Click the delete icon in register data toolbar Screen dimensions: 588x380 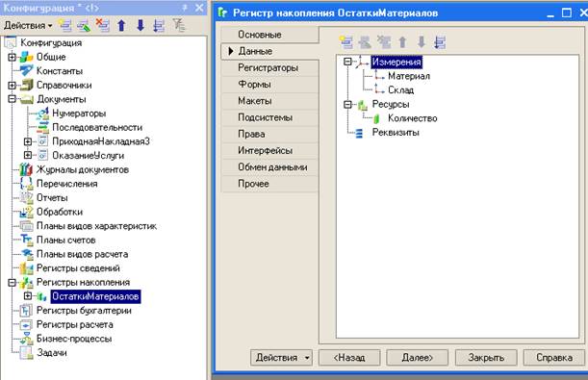pyautogui.click(x=384, y=42)
